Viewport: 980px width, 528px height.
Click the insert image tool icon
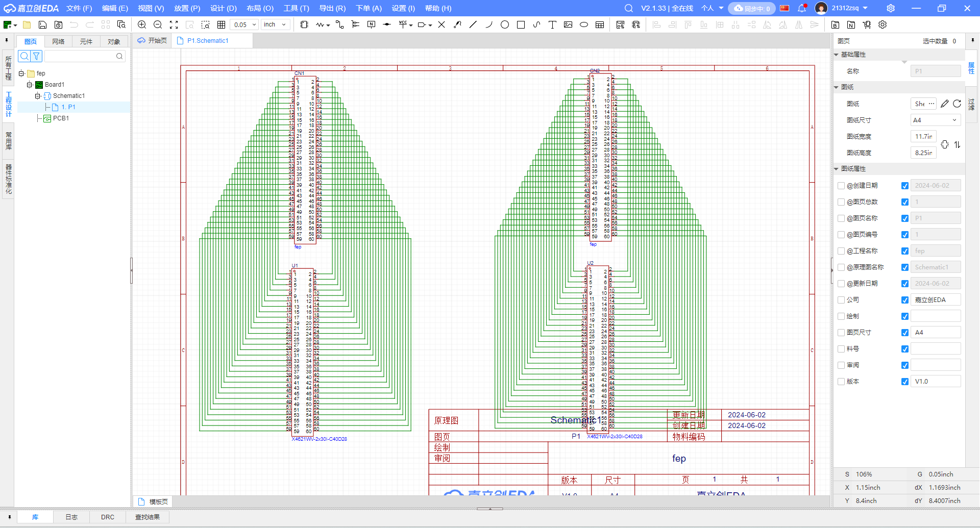pos(568,24)
